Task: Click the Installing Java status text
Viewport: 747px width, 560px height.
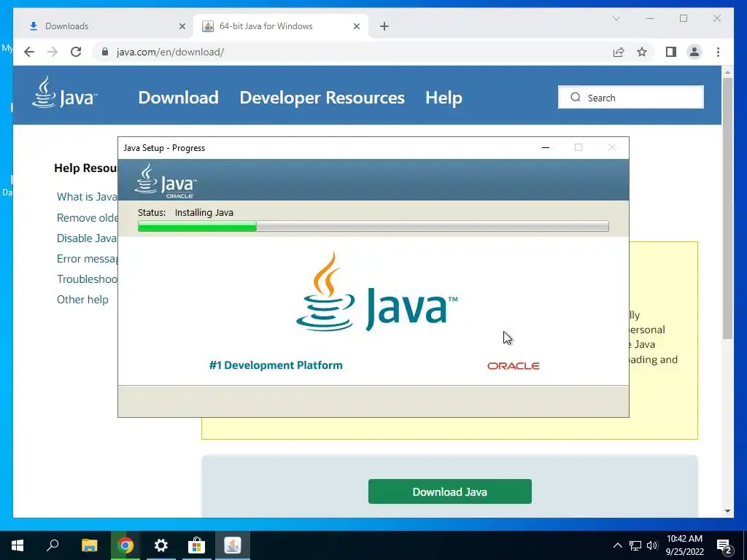Action: (x=204, y=212)
